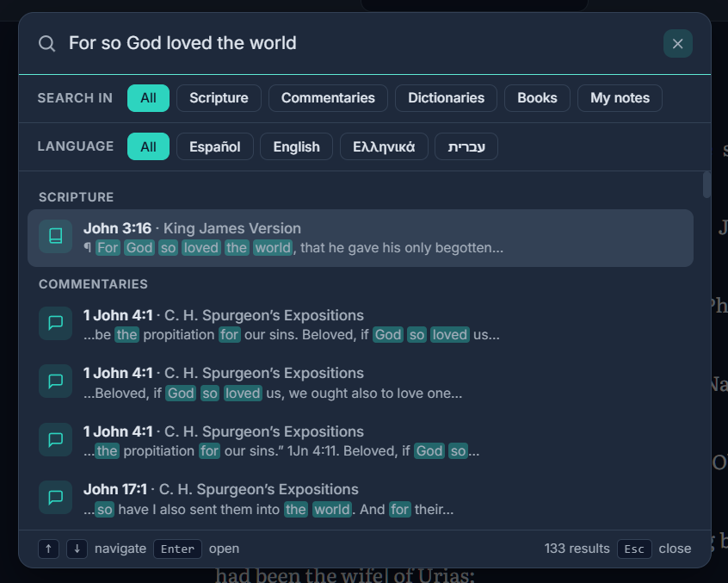Viewport: 728px width, 583px height.
Task: Filter results to עברית Hebrew
Action: 466,146
